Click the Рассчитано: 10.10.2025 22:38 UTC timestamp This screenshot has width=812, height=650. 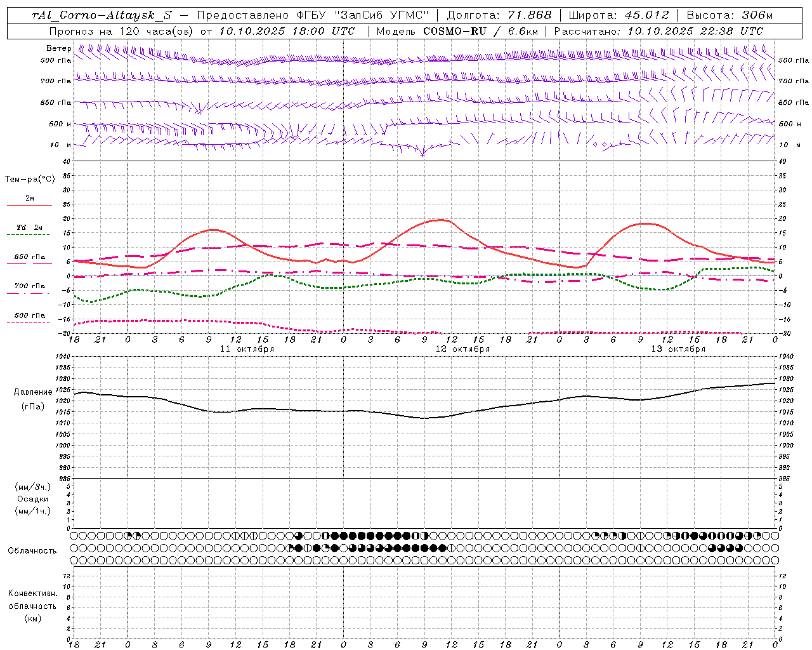click(658, 31)
